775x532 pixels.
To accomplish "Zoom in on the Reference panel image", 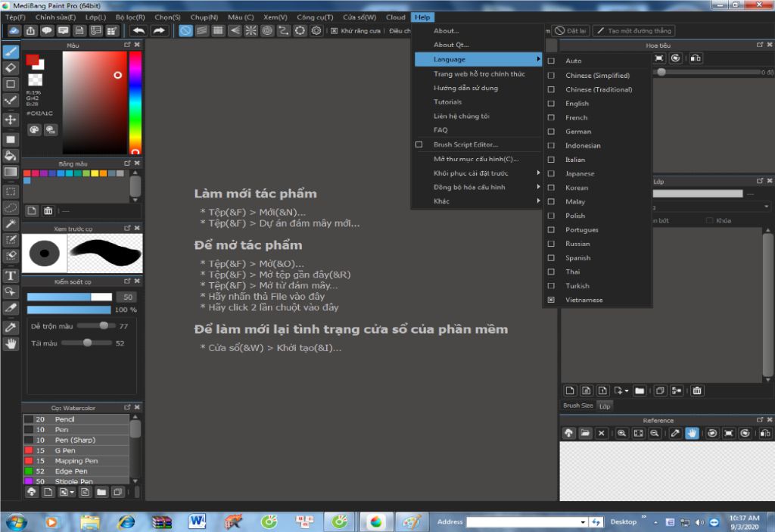I will click(x=622, y=433).
